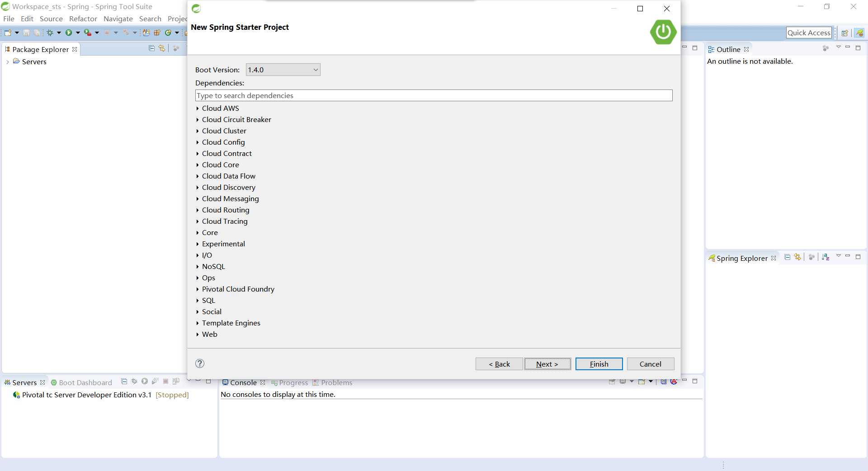Click Start server icon in Servers view
This screenshot has height=471, width=868.
(145, 381)
